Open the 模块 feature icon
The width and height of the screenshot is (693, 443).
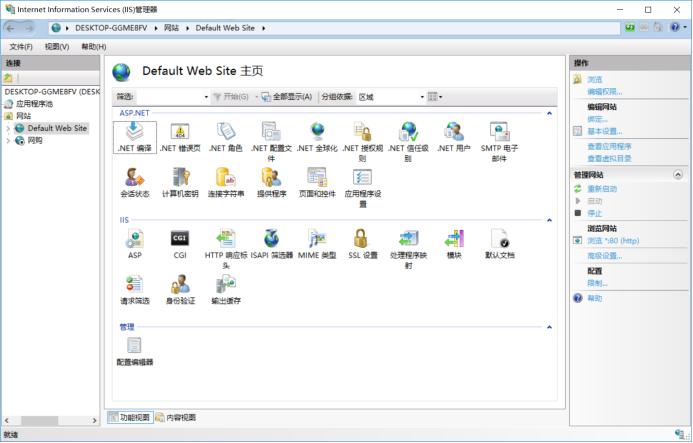[454, 244]
